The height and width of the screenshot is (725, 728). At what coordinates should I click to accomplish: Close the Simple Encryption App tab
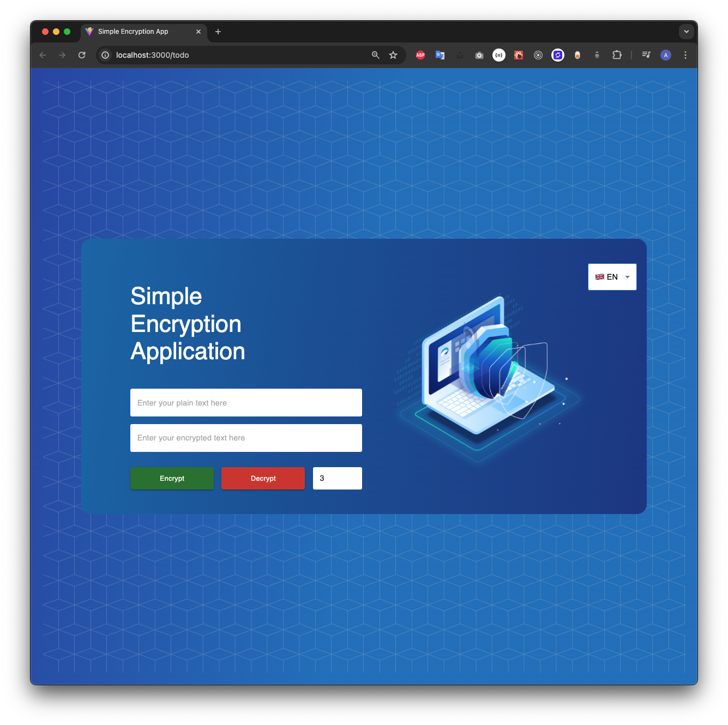pos(198,32)
